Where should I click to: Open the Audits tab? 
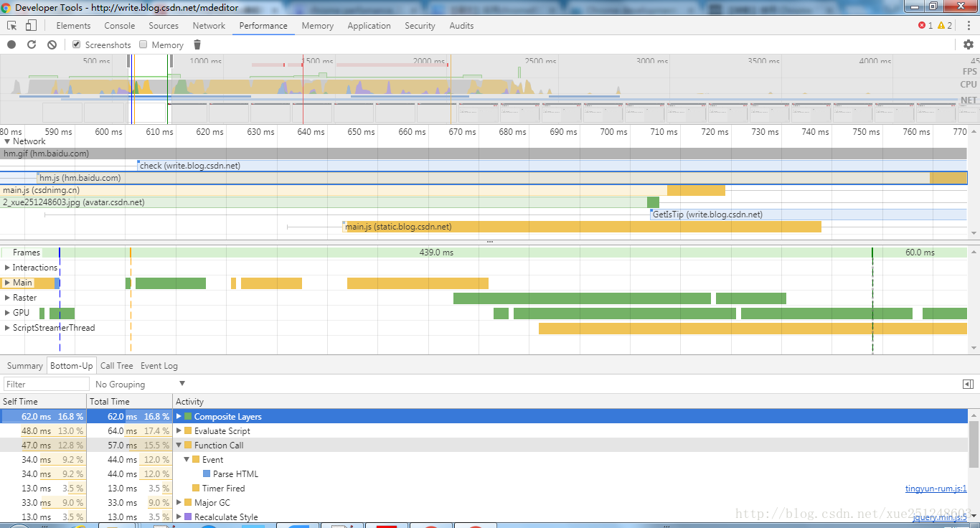point(461,26)
